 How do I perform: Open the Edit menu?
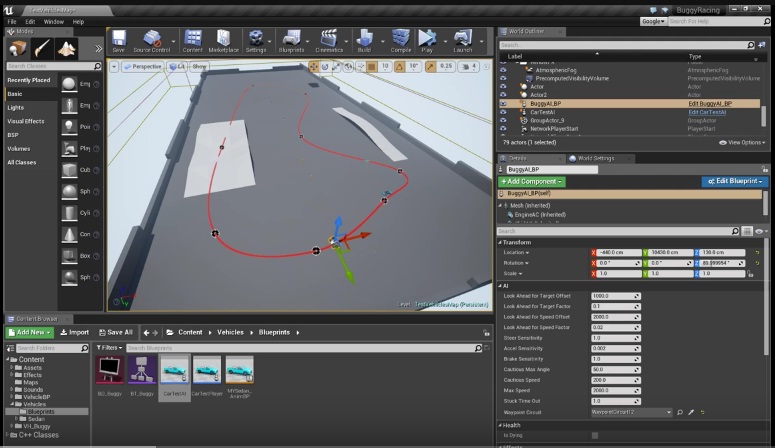(x=30, y=22)
